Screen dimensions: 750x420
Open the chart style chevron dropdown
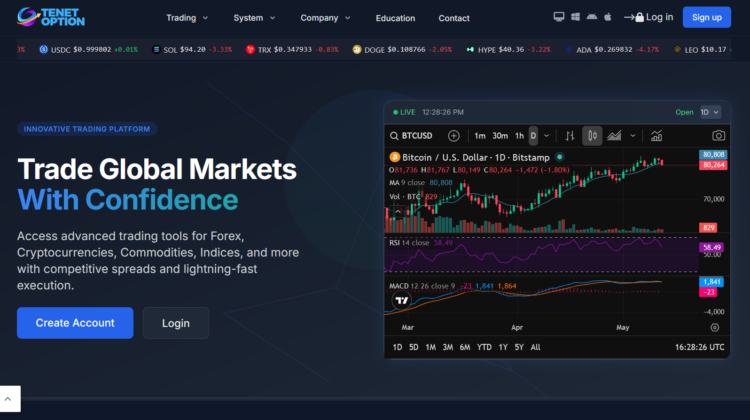point(633,136)
